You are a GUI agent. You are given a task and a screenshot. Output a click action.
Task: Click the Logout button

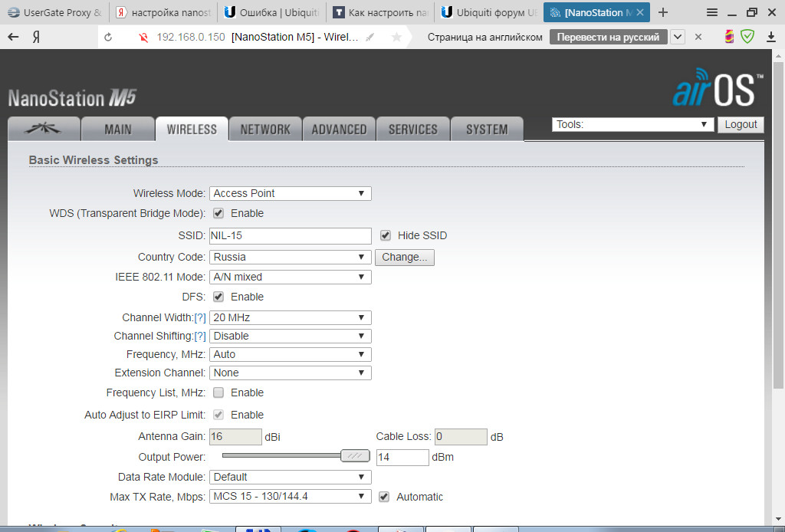741,124
